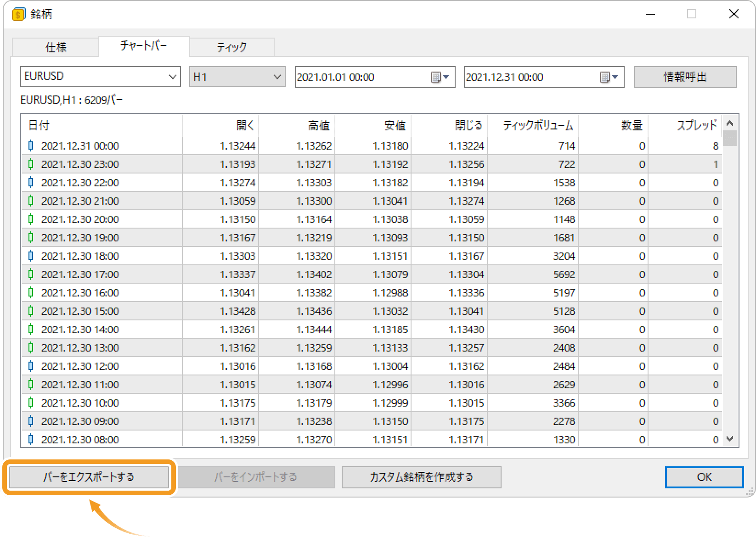Click candlestick icon for 2021.12.30 18:00 row
Screen dimensions: 756x537
(31, 256)
